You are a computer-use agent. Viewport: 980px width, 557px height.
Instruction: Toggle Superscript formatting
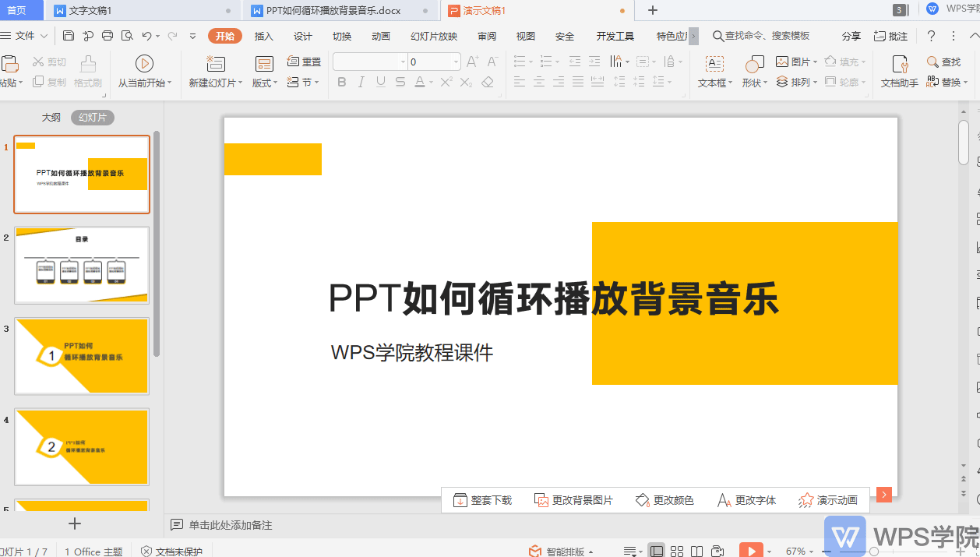446,82
